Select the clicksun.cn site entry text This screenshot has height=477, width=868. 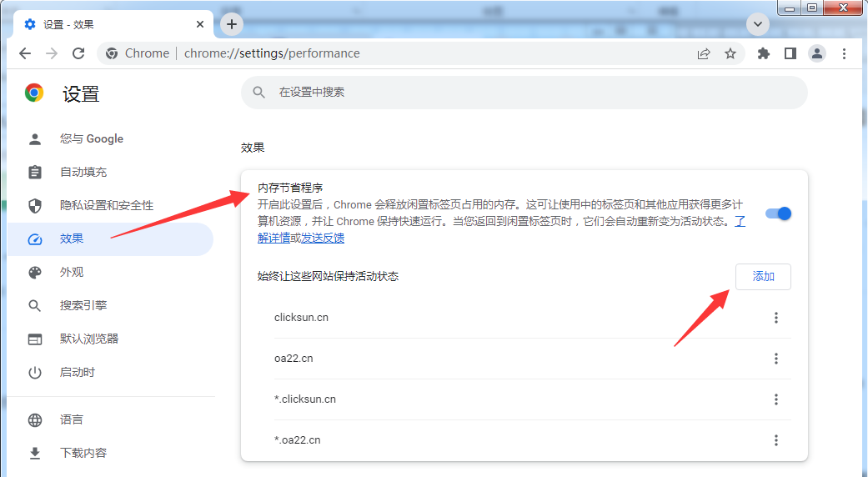click(x=301, y=318)
